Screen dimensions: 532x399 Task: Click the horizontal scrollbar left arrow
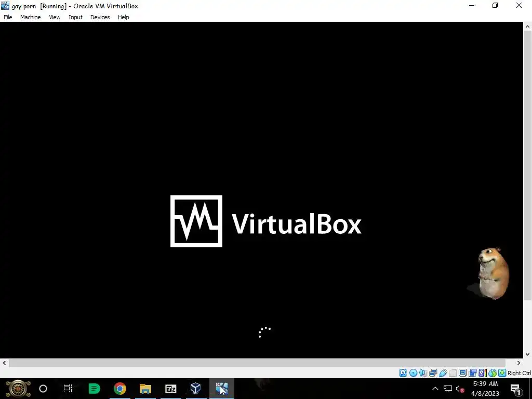[x=4, y=363]
